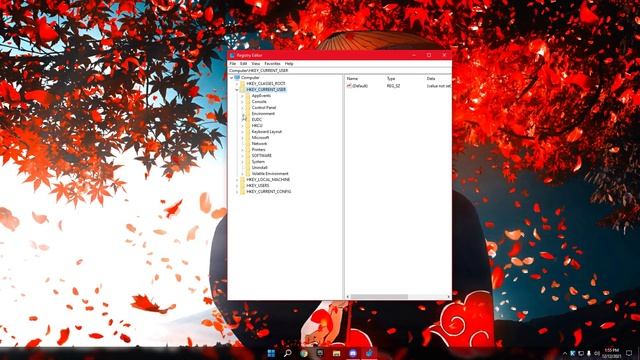Click the Keyboard Layout folder icon

pyautogui.click(x=248, y=132)
